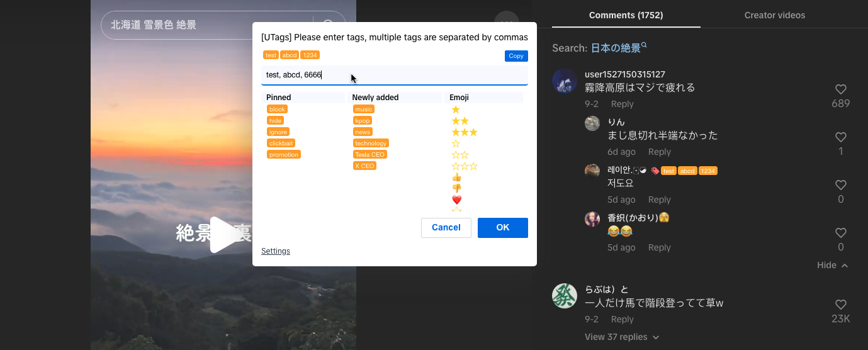Click the play button on video

pos(223,235)
